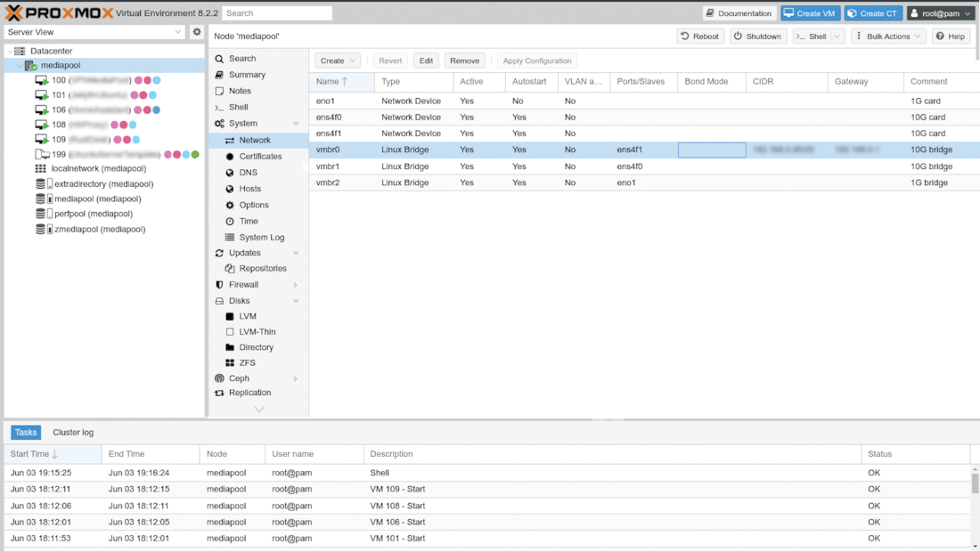Select the Certificates entry in sidebar
The height and width of the screenshot is (552, 980).
[260, 157]
